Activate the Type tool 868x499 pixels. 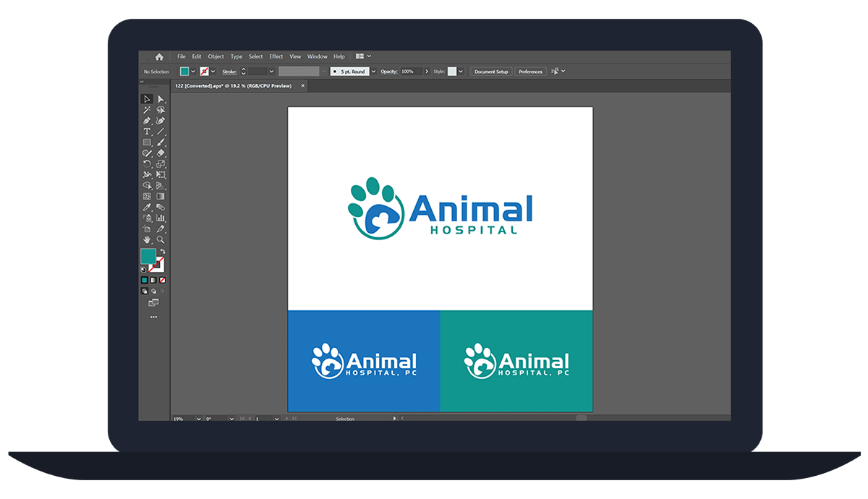click(146, 132)
